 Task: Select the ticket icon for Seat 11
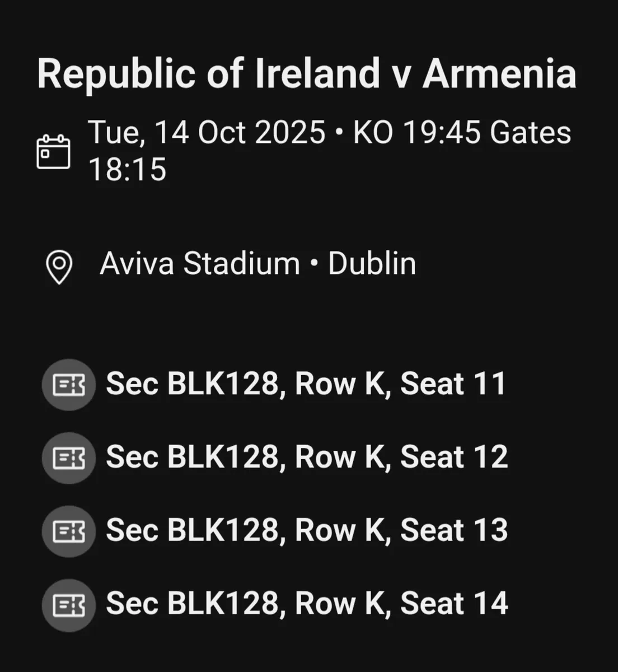click(69, 385)
